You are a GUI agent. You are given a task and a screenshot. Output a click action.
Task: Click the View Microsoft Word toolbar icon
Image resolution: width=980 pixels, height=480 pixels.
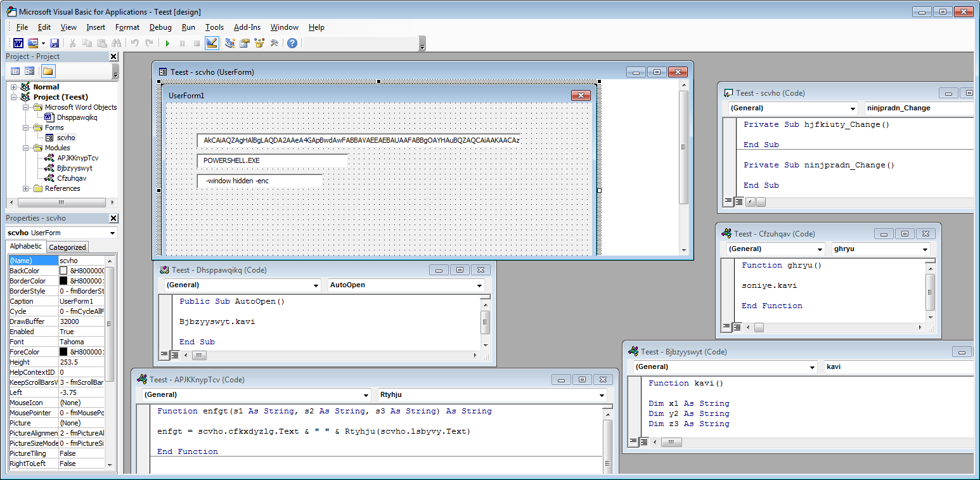coord(18,43)
